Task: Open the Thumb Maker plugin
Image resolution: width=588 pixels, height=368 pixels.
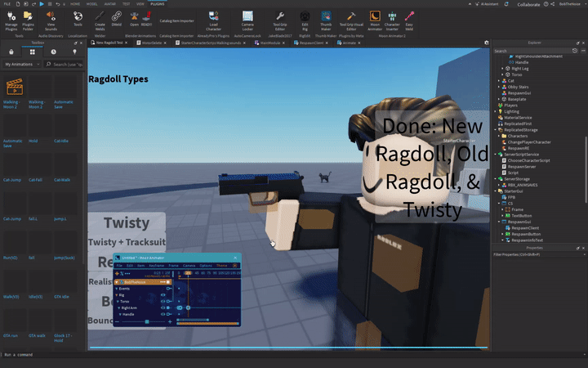Action: click(x=326, y=17)
